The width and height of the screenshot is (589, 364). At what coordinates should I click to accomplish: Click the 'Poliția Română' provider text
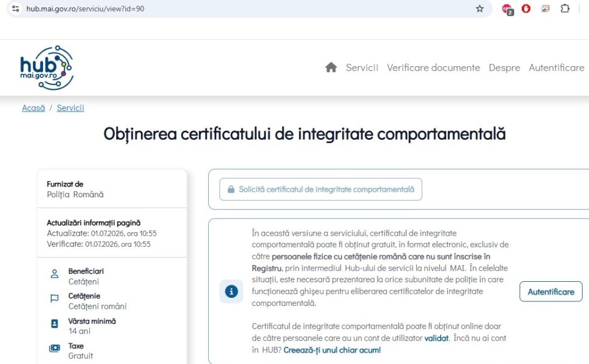[x=75, y=194]
